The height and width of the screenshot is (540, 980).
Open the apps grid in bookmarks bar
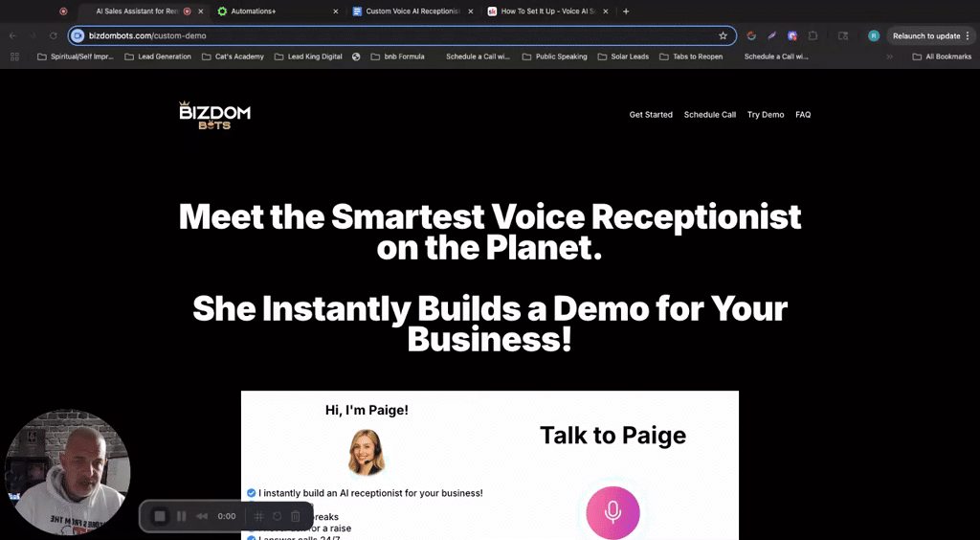pyautogui.click(x=15, y=56)
